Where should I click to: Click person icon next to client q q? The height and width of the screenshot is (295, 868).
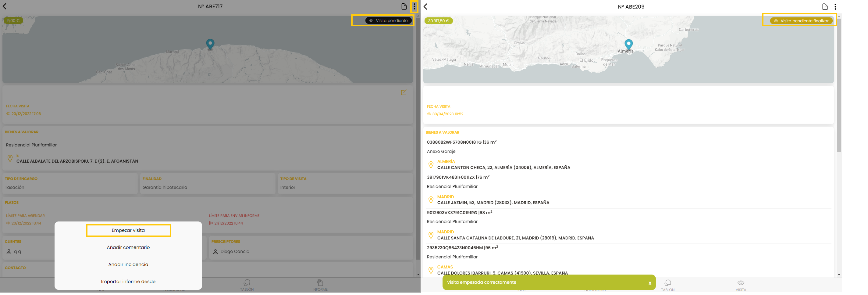[x=9, y=252]
